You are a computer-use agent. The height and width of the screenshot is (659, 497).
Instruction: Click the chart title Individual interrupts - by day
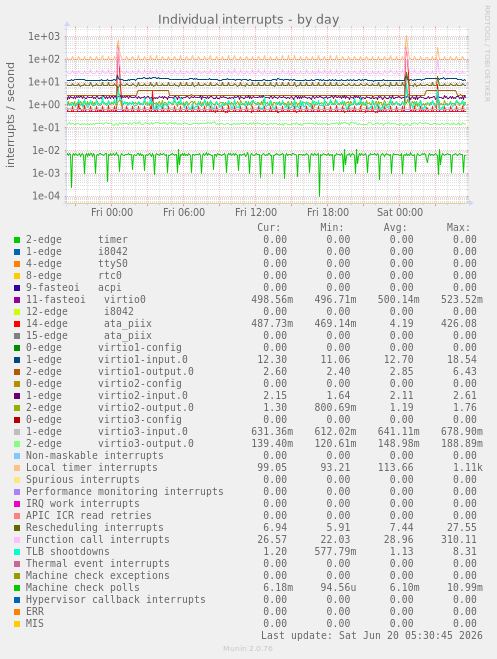(248, 20)
